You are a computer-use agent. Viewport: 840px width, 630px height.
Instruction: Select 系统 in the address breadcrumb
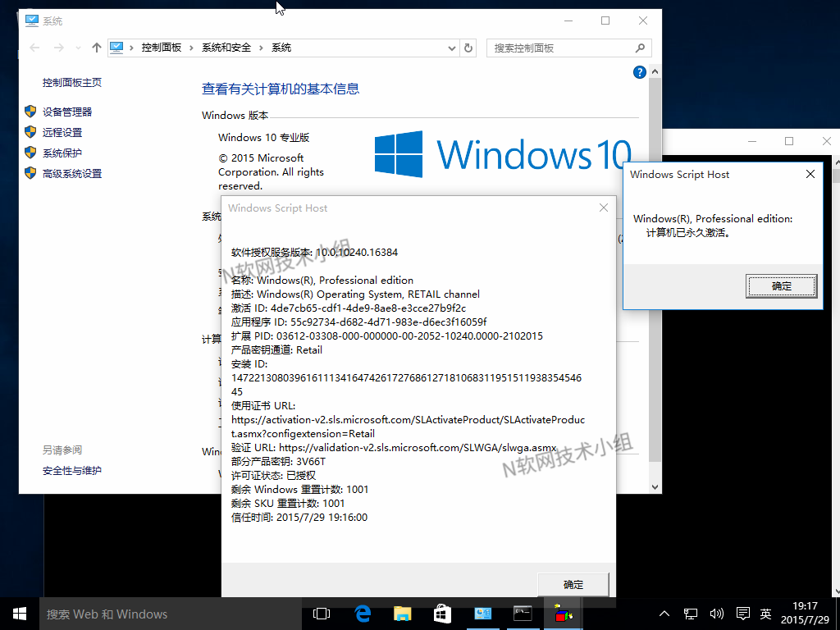[281, 48]
